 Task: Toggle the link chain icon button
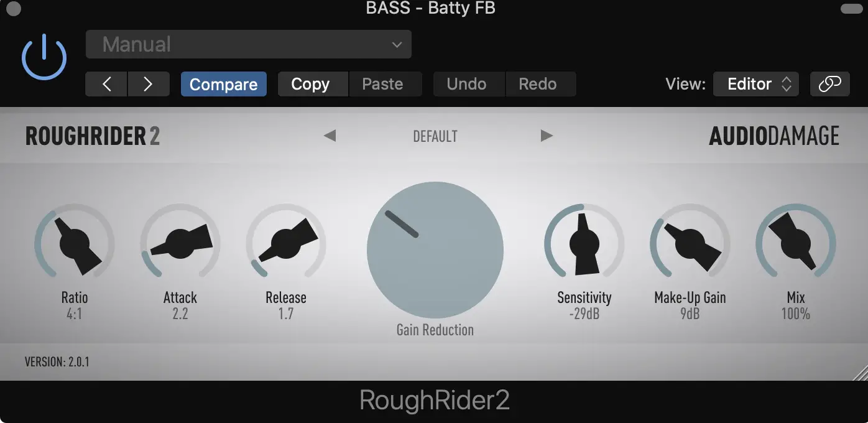(x=830, y=84)
